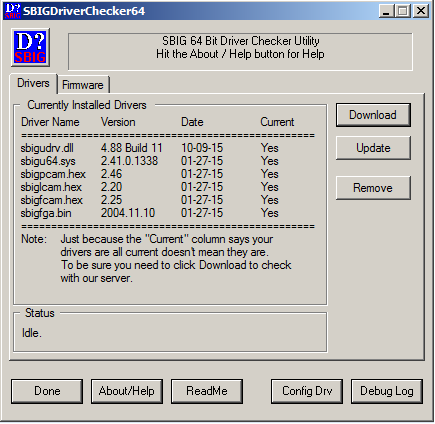Close the SBIGDriverChecker64 window
Image resolution: width=435 pixels, height=424 pixels.
coord(421,11)
